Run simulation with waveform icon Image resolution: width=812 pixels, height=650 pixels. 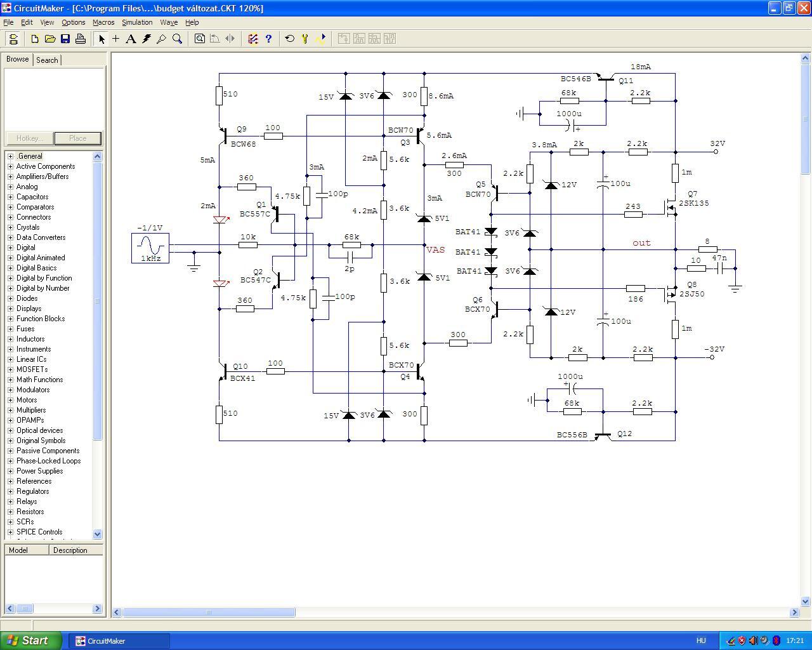(x=320, y=39)
